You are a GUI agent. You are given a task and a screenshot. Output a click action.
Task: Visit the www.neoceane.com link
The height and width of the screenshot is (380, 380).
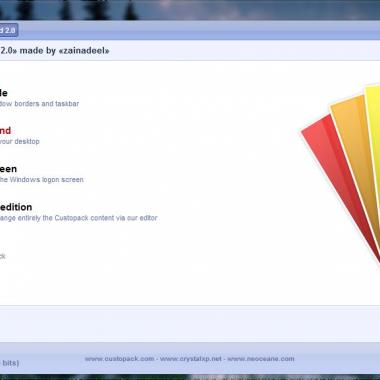(x=261, y=359)
